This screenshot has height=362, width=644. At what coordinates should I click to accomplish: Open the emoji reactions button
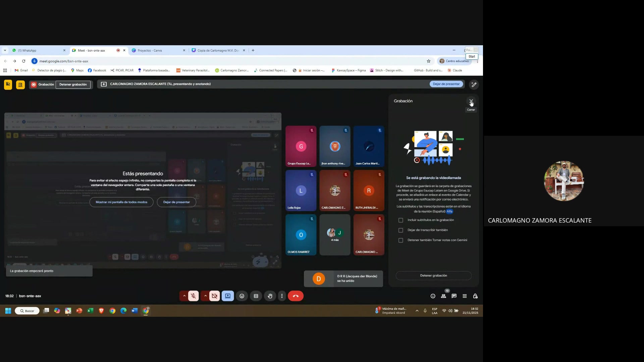(x=242, y=296)
